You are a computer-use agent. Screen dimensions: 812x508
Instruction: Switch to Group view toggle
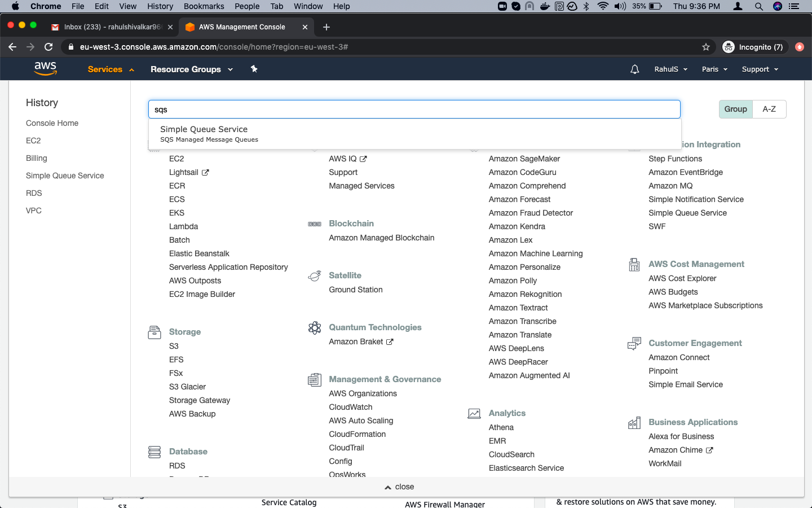pos(735,109)
